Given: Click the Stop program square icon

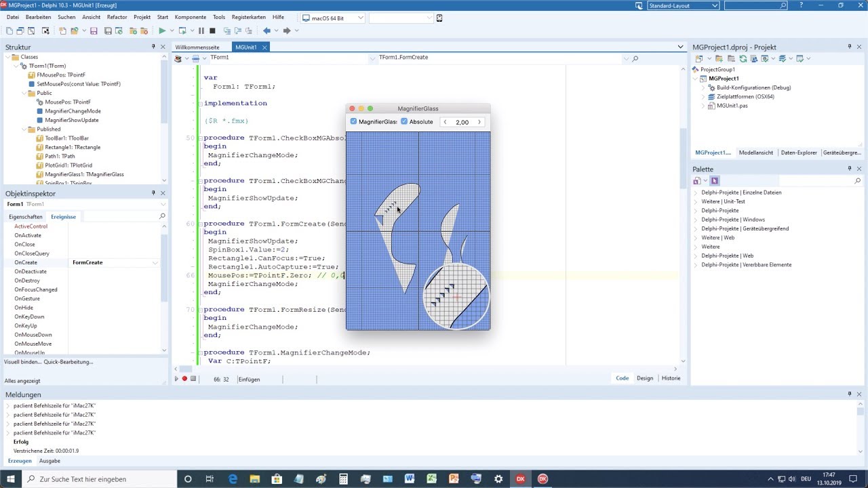Looking at the screenshot, I should click(x=212, y=30).
